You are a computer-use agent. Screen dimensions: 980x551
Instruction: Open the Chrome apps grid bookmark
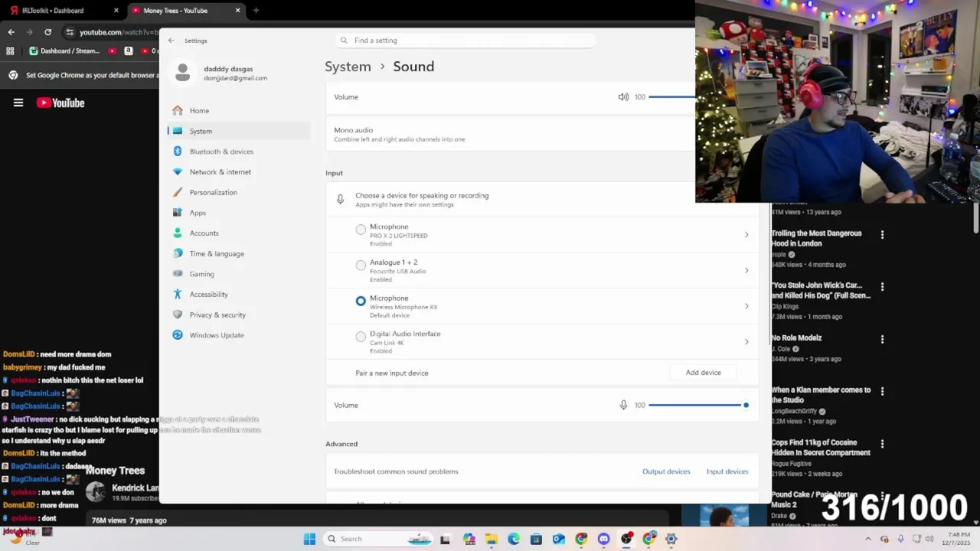click(10, 51)
